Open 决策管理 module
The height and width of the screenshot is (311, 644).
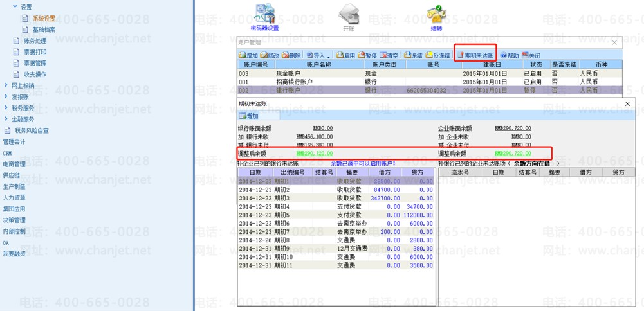coord(14,220)
